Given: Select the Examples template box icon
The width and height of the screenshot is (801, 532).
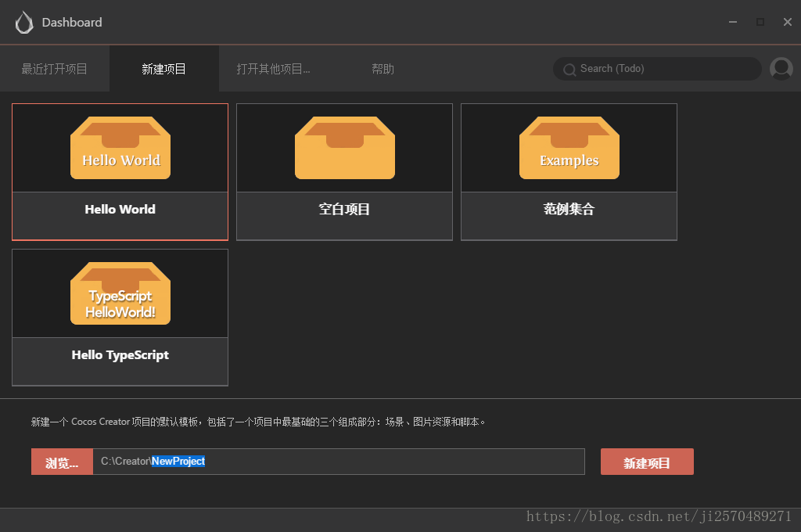Looking at the screenshot, I should [569, 148].
